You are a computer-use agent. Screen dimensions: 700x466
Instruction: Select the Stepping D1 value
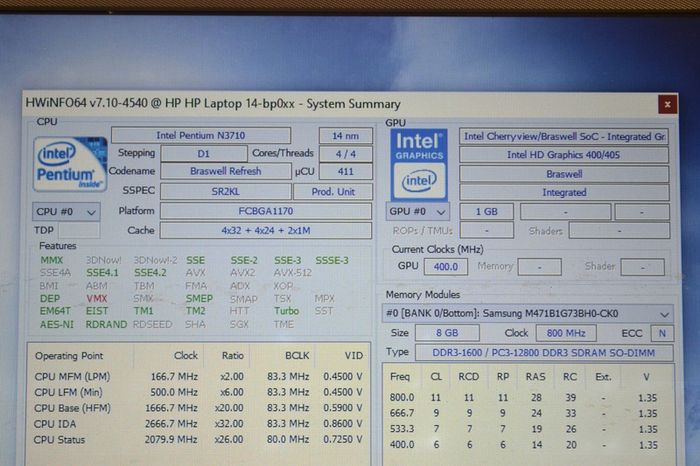(204, 154)
